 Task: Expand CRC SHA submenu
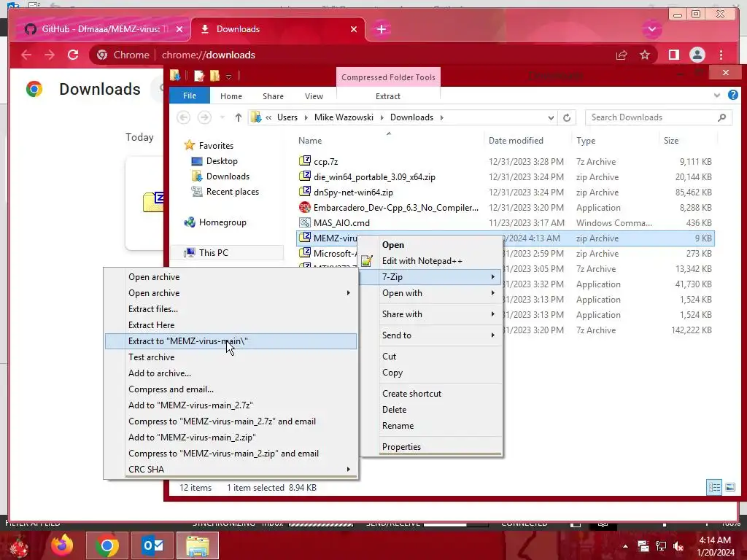[x=231, y=470]
